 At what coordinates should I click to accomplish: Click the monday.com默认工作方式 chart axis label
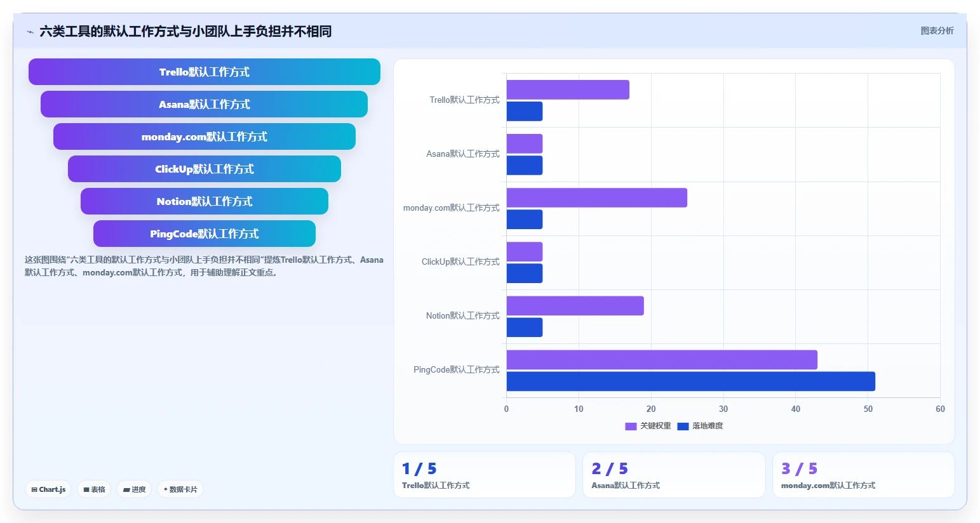click(x=452, y=208)
